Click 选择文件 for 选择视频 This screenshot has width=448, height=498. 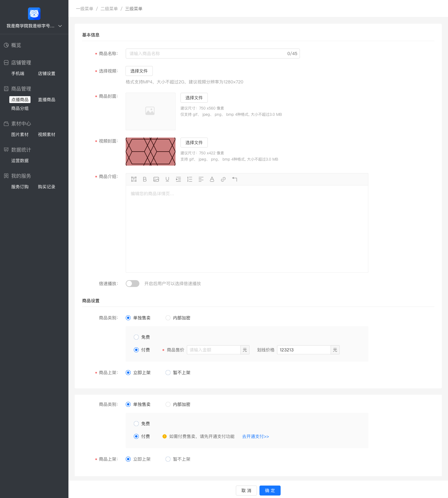pyautogui.click(x=139, y=71)
